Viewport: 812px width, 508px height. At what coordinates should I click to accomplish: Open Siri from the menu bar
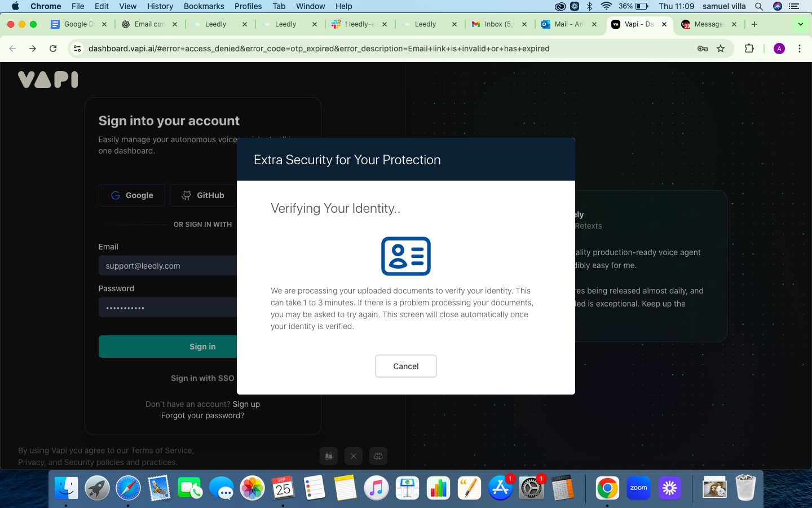pyautogui.click(x=778, y=6)
